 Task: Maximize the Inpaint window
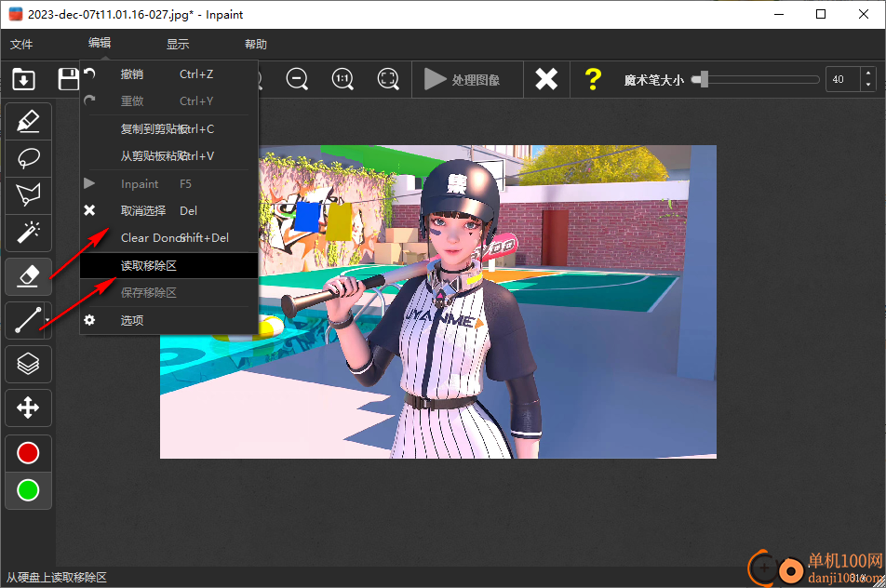pos(821,14)
